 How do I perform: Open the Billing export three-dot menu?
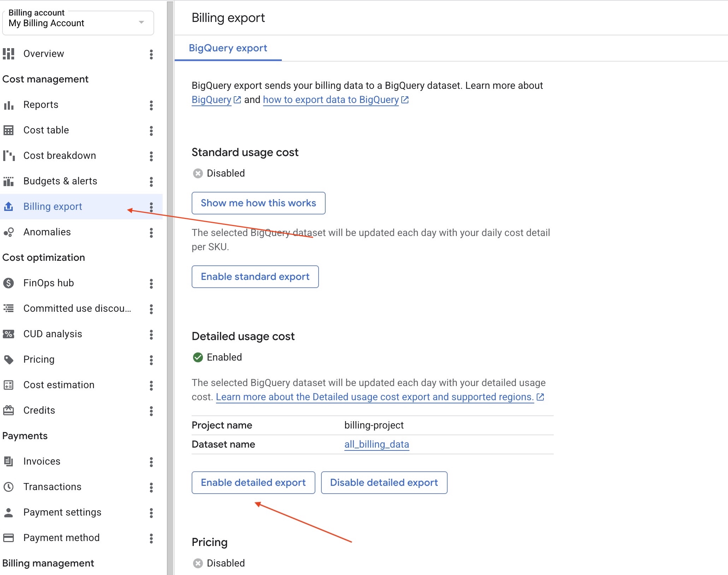[x=151, y=207]
